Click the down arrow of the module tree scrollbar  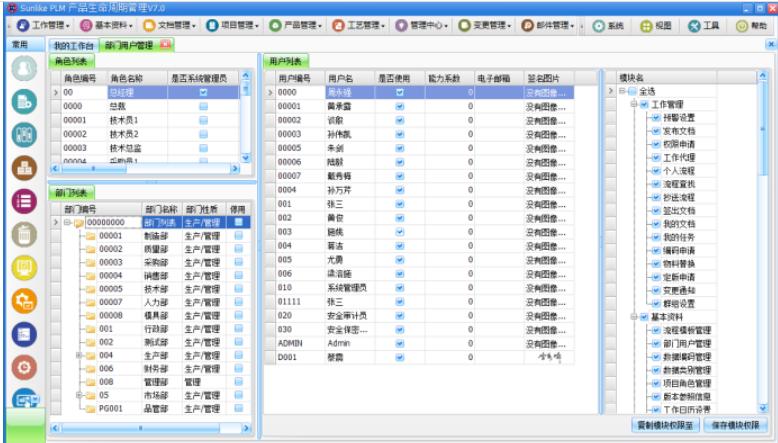[x=763, y=408]
